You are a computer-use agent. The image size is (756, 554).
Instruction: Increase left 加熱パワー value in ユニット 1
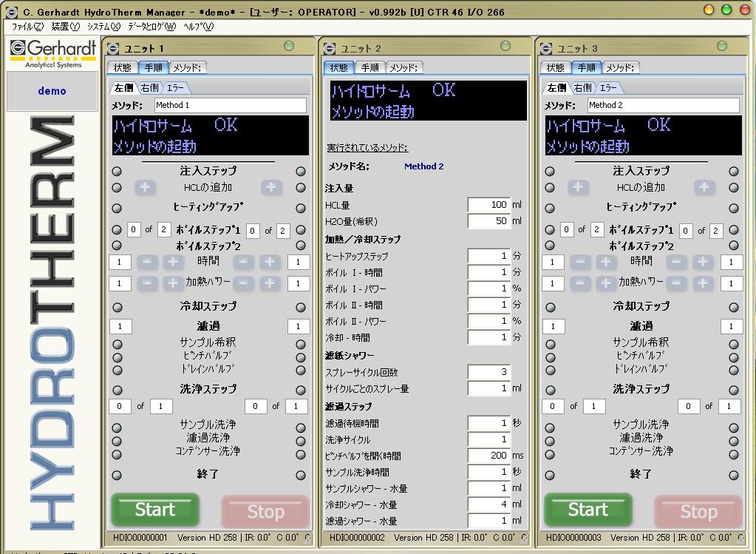(173, 283)
